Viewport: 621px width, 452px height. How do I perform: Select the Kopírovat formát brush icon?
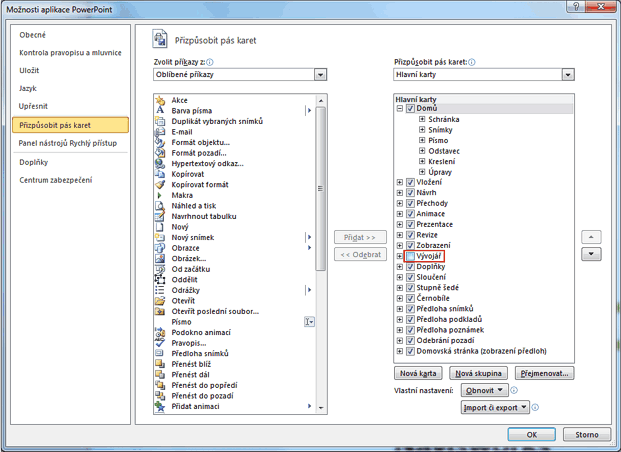point(160,184)
